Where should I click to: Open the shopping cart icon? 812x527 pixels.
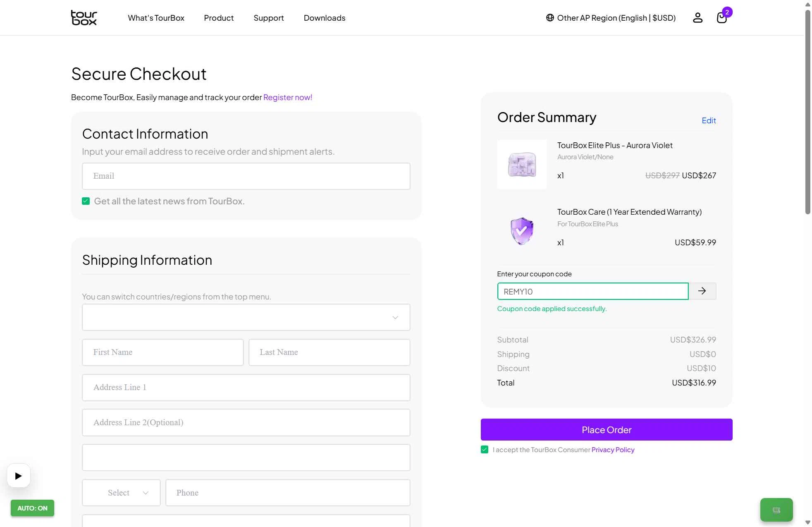721,18
